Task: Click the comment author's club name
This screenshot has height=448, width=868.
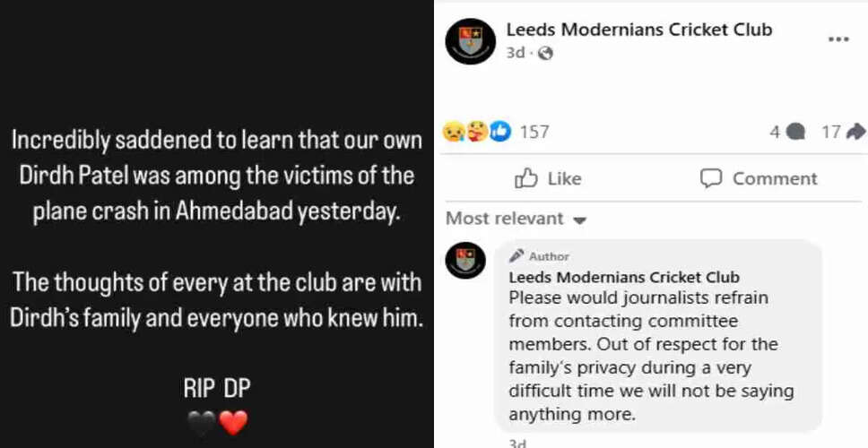Action: [x=624, y=277]
